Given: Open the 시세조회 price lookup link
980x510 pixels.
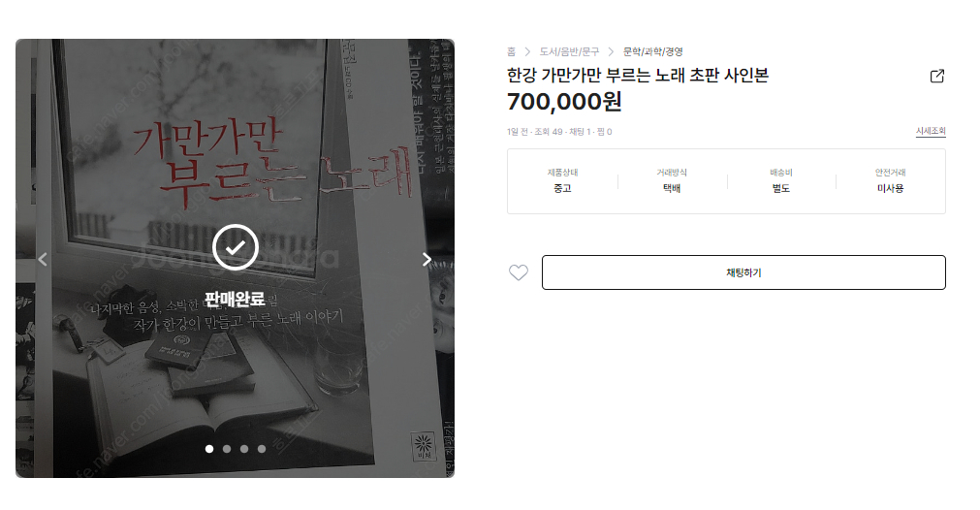Looking at the screenshot, I should click(x=931, y=131).
